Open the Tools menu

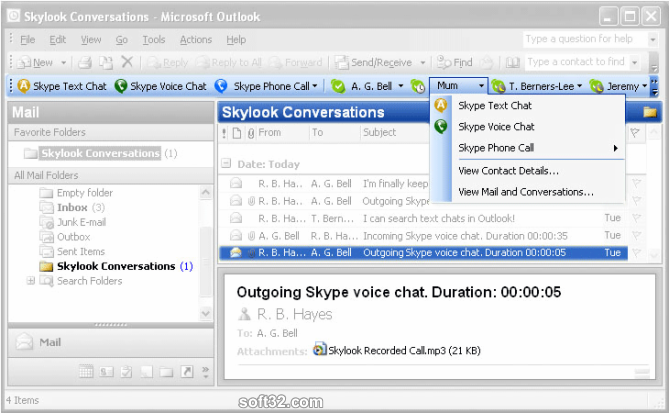click(154, 40)
